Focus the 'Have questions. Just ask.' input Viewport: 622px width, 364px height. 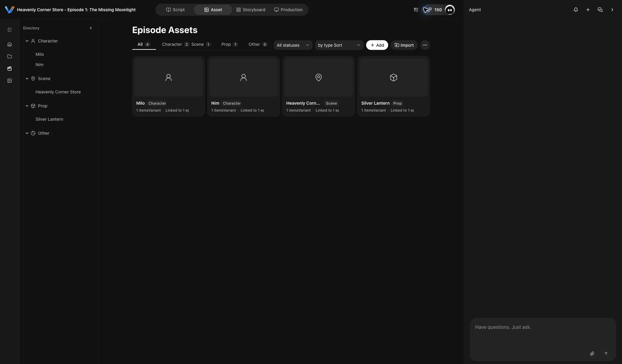(542, 334)
